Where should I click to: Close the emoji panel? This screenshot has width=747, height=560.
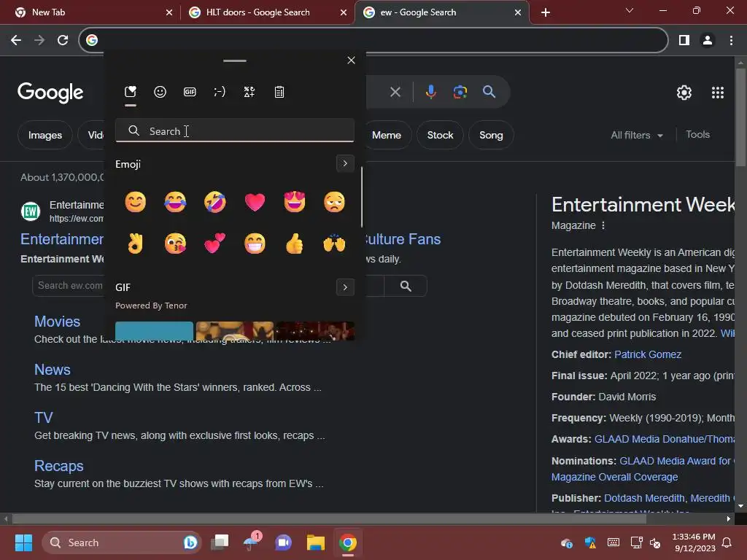[351, 60]
